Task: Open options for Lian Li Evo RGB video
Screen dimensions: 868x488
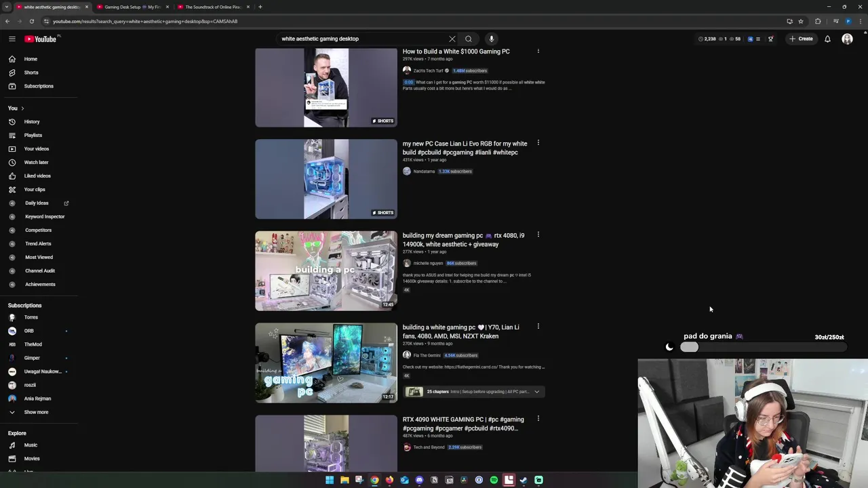Action: pyautogui.click(x=538, y=143)
